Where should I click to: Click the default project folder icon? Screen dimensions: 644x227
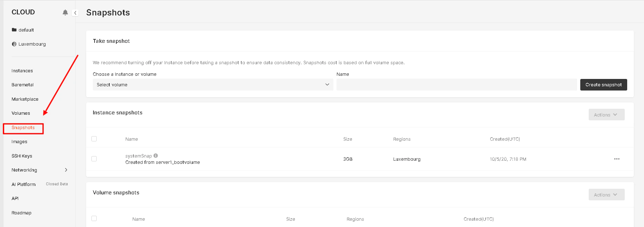14,30
